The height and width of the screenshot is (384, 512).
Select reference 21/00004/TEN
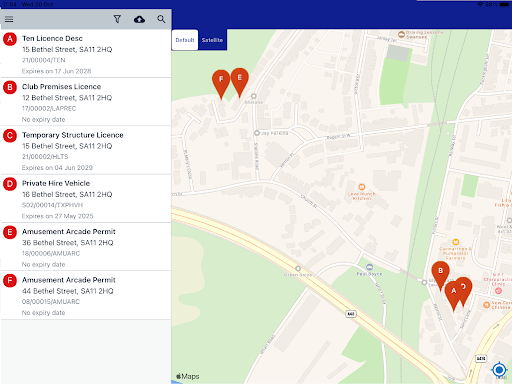[x=44, y=60]
